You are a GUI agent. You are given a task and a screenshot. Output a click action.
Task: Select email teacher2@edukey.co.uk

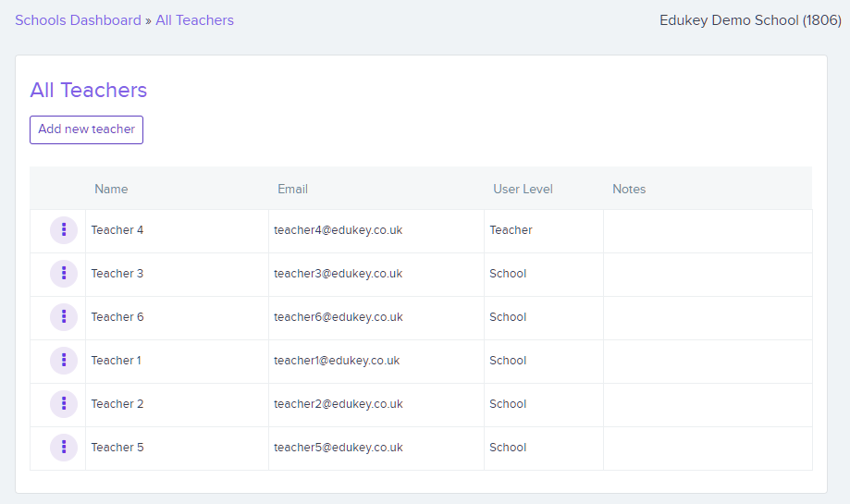[339, 404]
